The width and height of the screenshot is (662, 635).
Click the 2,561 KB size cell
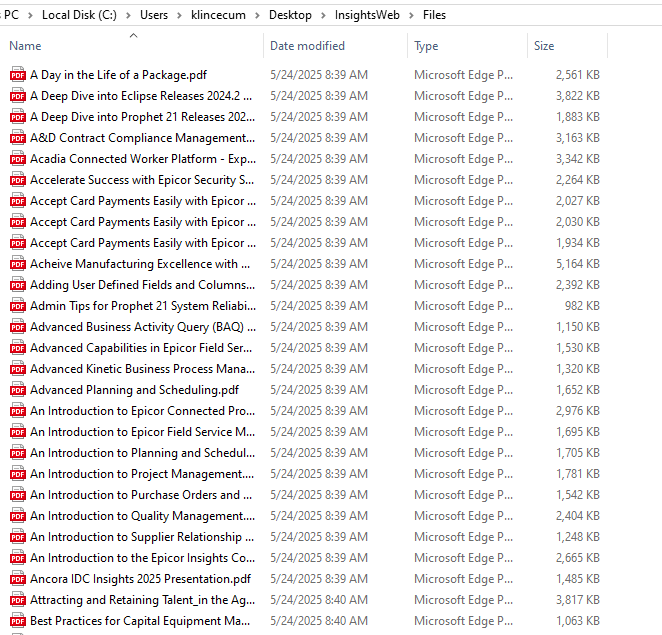(x=578, y=75)
